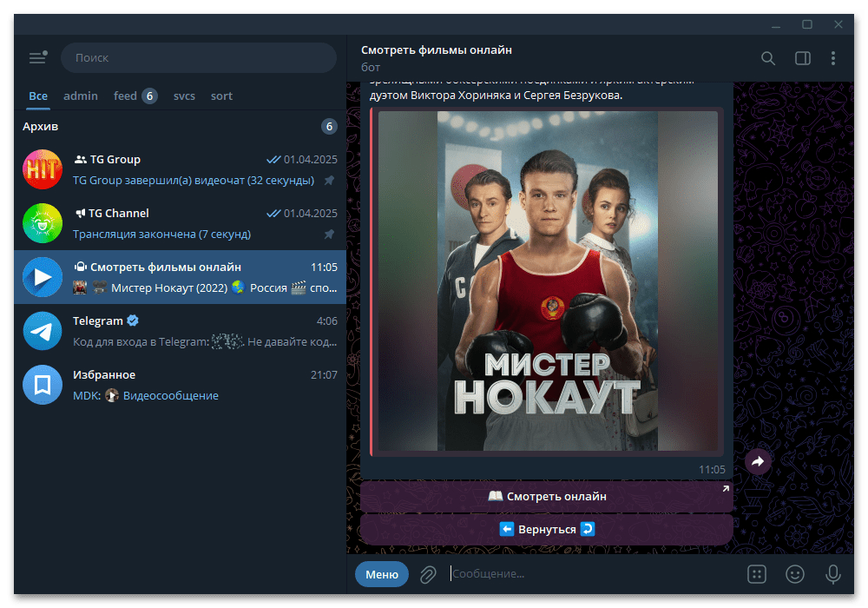Viewport: 868px width, 608px height.
Task: Switch to the Все folder tab
Action: pos(38,96)
